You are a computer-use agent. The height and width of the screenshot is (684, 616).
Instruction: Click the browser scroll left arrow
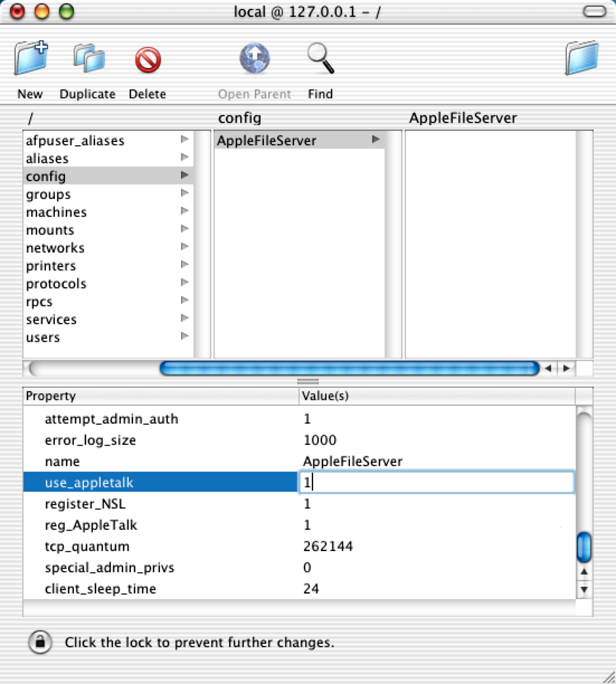point(548,368)
